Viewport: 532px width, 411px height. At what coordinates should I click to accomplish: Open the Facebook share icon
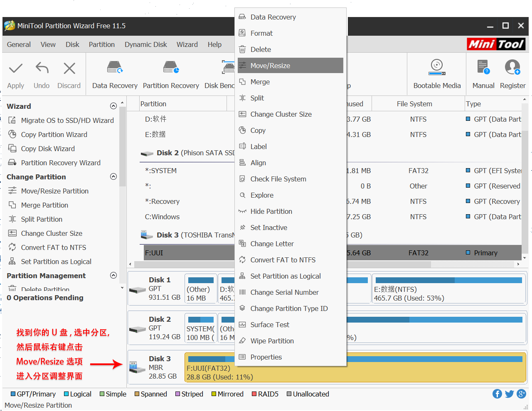pyautogui.click(x=497, y=394)
